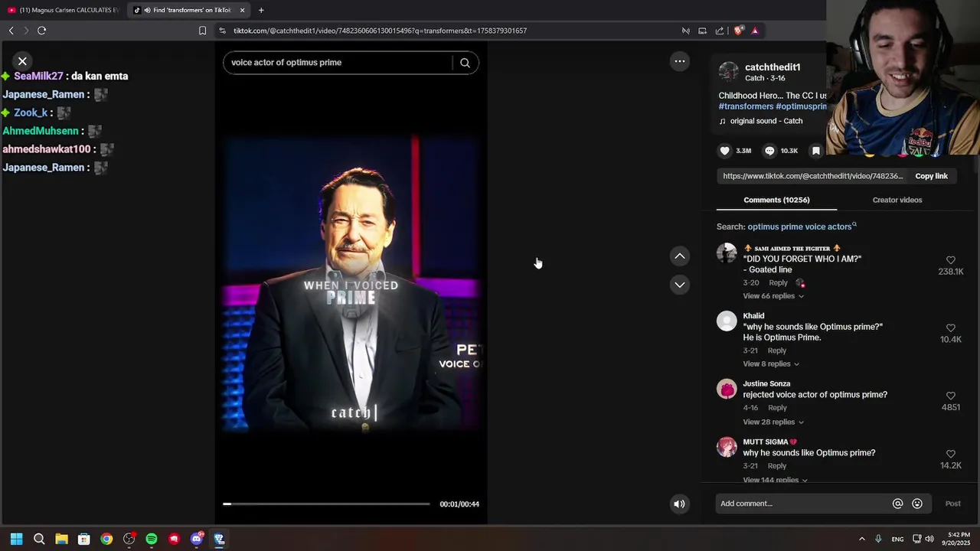Open the Windows Start menu
Screen dimensions: 980x551
click(x=17, y=539)
